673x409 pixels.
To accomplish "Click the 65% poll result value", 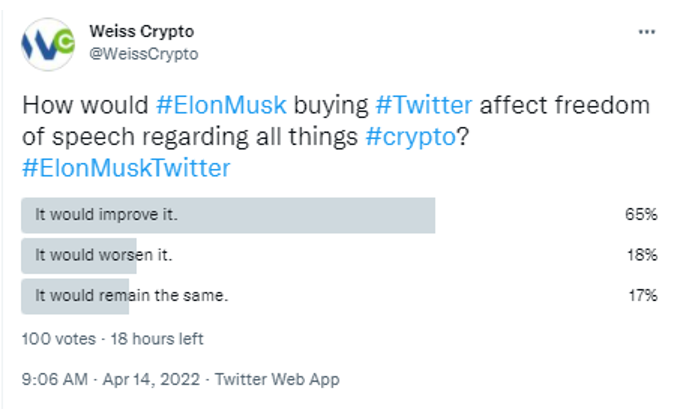I will click(x=641, y=214).
